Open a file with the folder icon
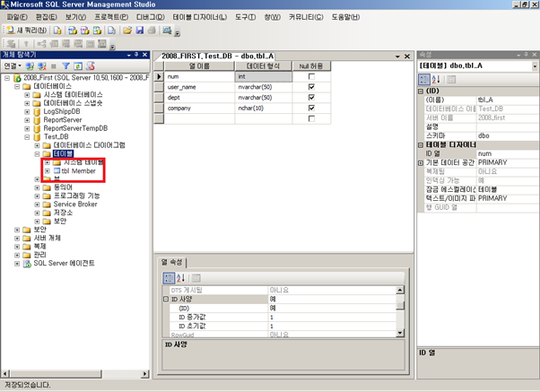 [x=127, y=30]
